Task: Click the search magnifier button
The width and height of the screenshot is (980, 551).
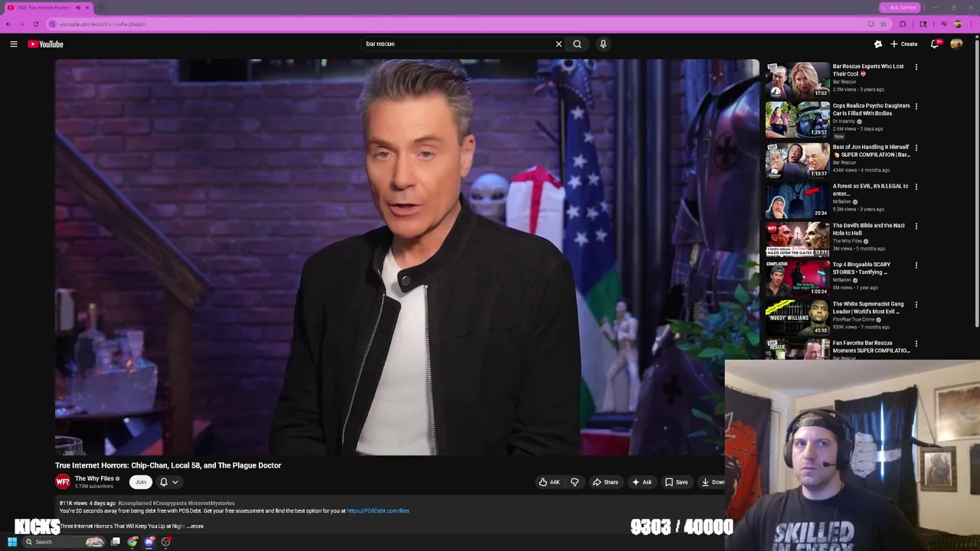Action: [x=577, y=44]
